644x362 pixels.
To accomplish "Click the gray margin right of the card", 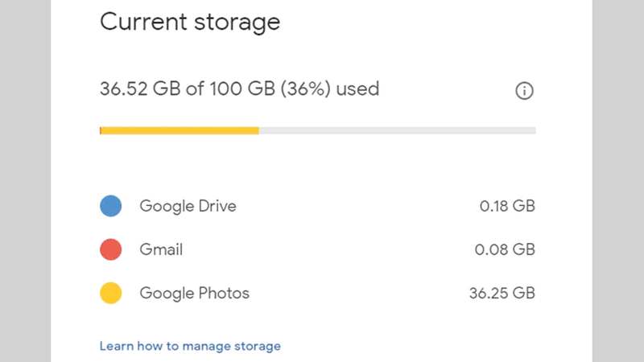I will coord(618,181).
